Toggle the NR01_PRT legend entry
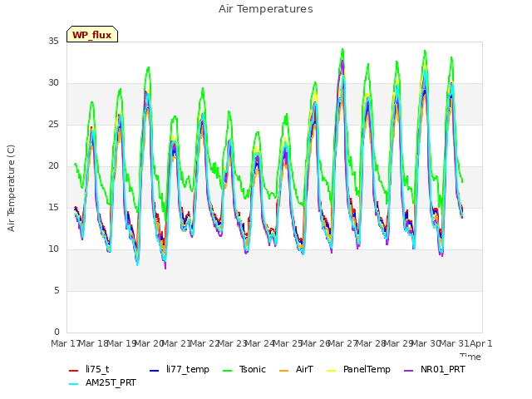This screenshot has width=532, height=399. point(434,369)
